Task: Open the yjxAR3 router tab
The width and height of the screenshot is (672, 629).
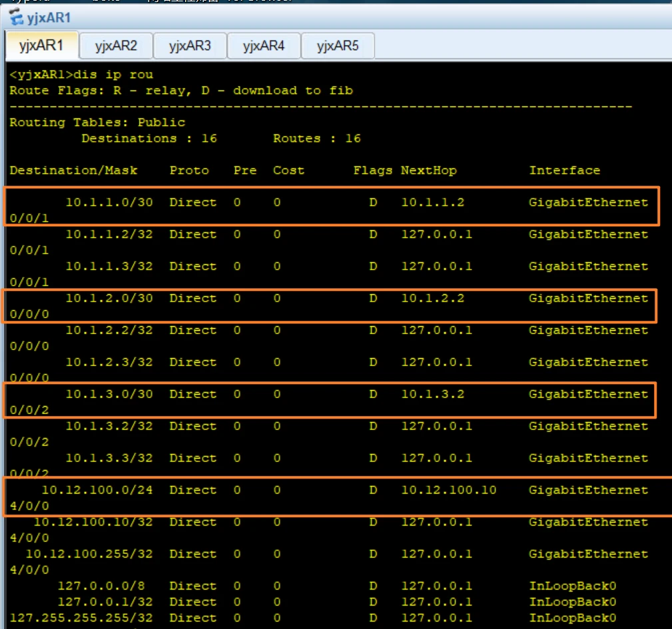Action: point(190,46)
